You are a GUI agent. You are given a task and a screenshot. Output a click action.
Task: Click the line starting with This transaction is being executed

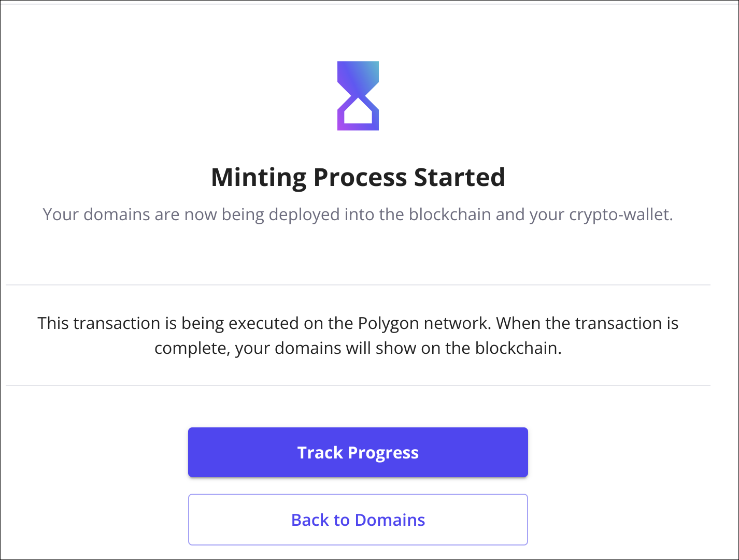coord(358,323)
